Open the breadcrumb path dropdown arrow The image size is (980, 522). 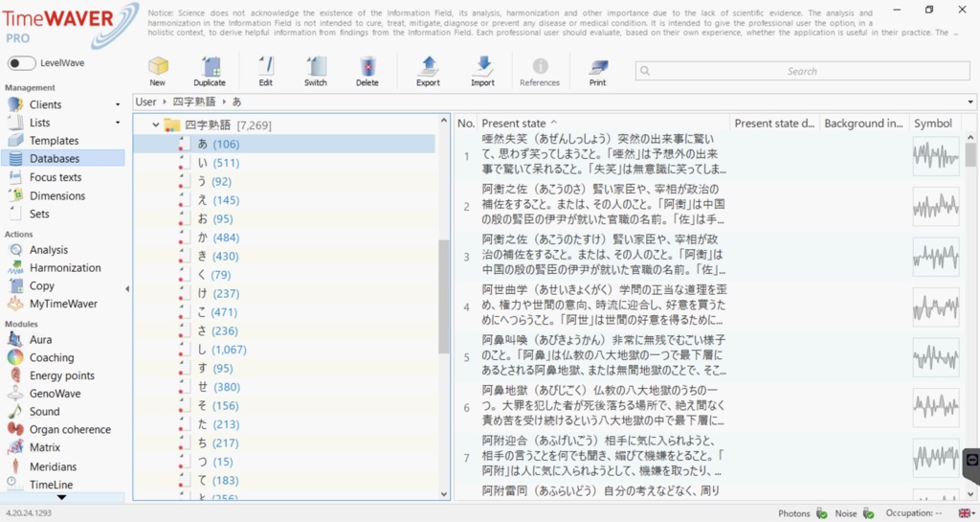[970, 102]
